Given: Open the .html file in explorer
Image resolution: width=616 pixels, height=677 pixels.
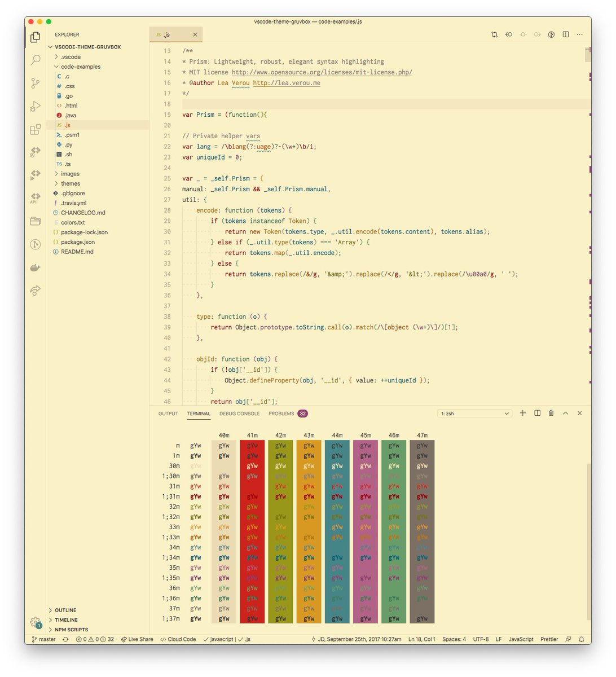Looking at the screenshot, I should pyautogui.click(x=98, y=105).
